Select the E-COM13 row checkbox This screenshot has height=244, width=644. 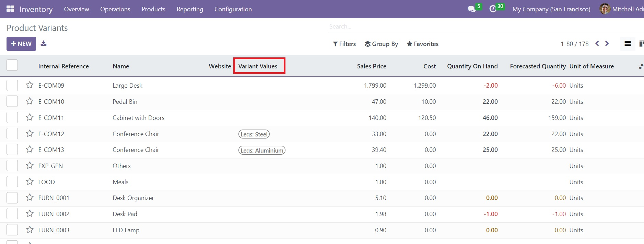tap(12, 149)
